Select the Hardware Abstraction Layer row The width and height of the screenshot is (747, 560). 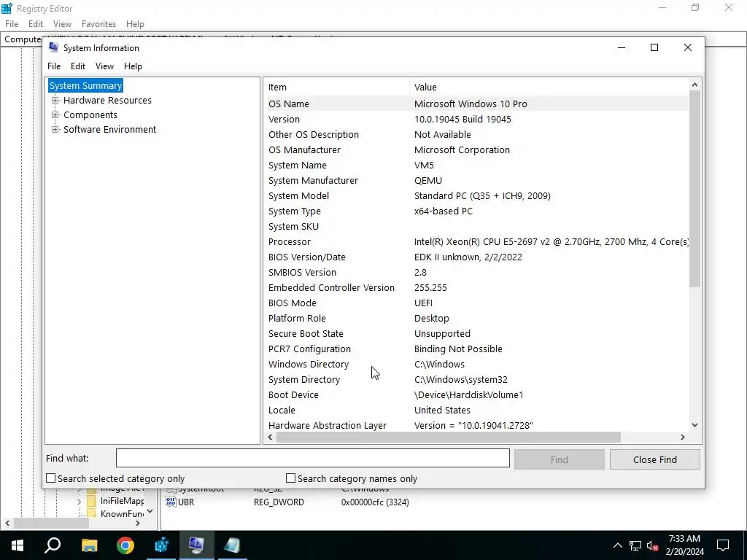pyautogui.click(x=476, y=425)
